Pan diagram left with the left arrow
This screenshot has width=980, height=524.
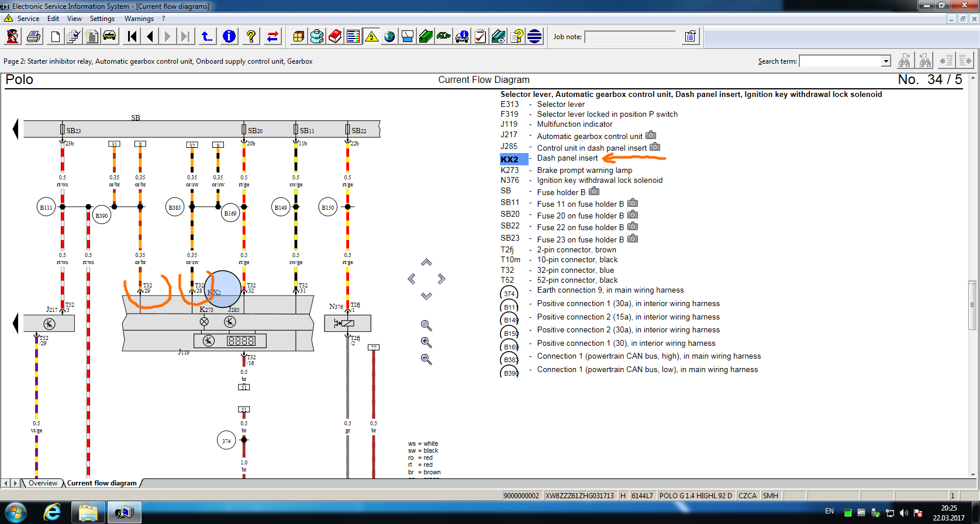tap(412, 279)
